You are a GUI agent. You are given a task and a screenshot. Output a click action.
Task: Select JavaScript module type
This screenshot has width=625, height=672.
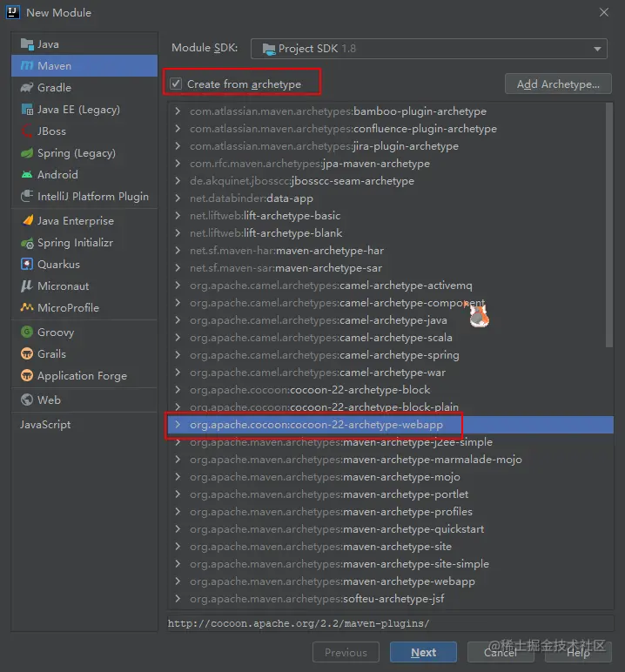click(84, 424)
